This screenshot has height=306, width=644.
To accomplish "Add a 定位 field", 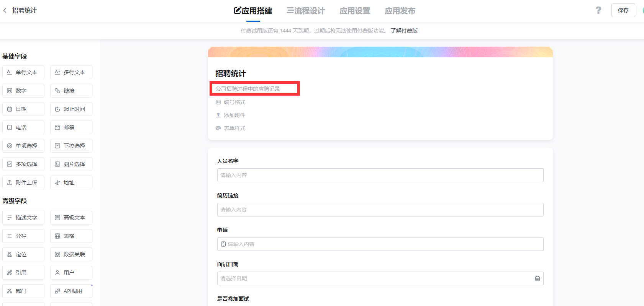I will [23, 254].
